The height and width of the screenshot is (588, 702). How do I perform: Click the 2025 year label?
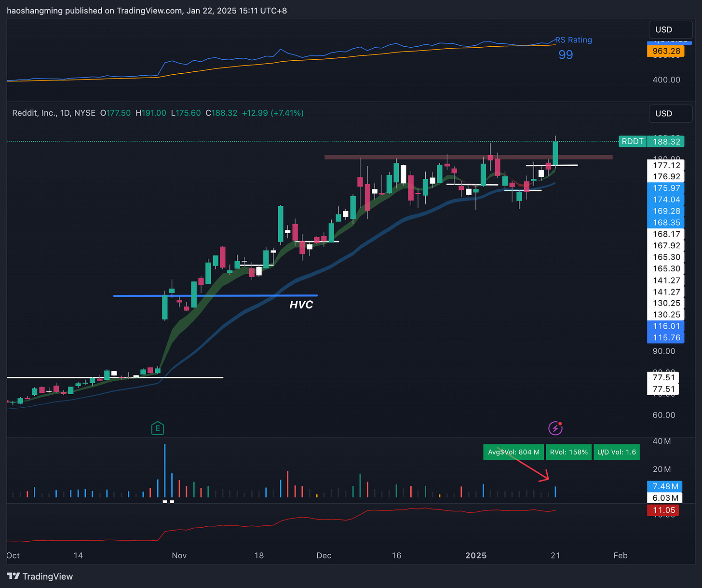[x=476, y=556]
